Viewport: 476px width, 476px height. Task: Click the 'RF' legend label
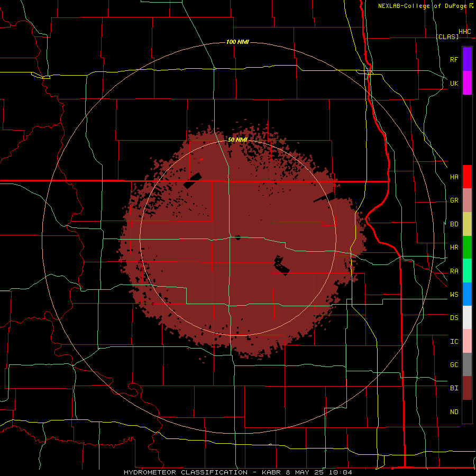point(454,59)
